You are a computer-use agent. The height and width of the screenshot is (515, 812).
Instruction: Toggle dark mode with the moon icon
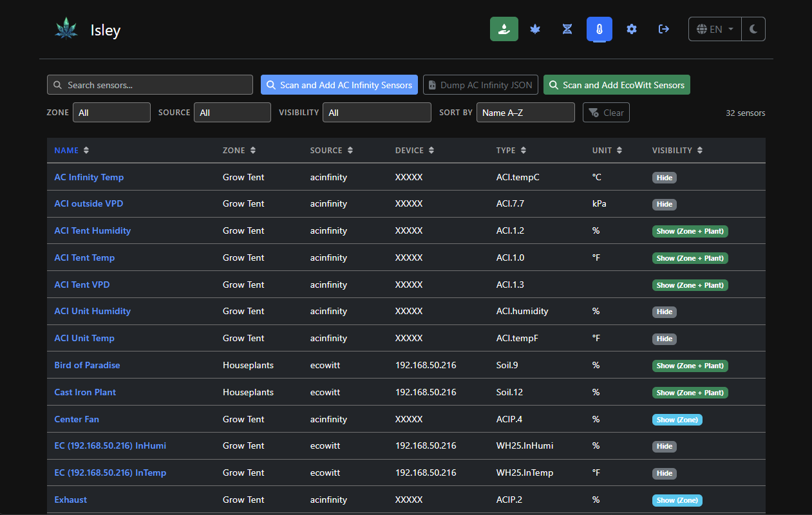pos(753,29)
